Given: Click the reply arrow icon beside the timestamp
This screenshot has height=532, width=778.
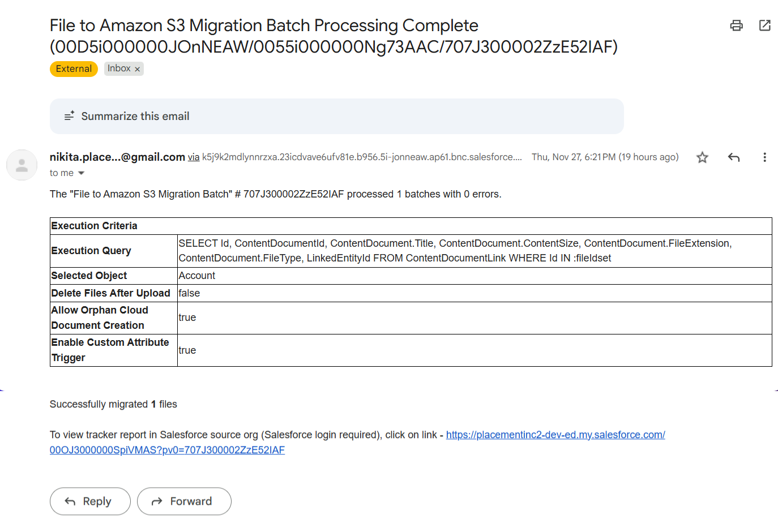Looking at the screenshot, I should [x=734, y=157].
